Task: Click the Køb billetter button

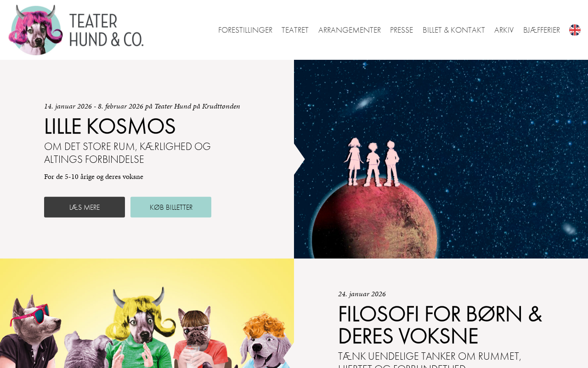Action: point(171,207)
